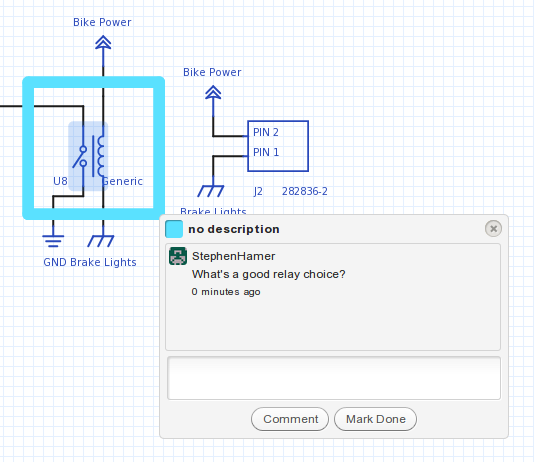Select the GND earth ground symbol
534x462 pixels.
click(x=53, y=240)
